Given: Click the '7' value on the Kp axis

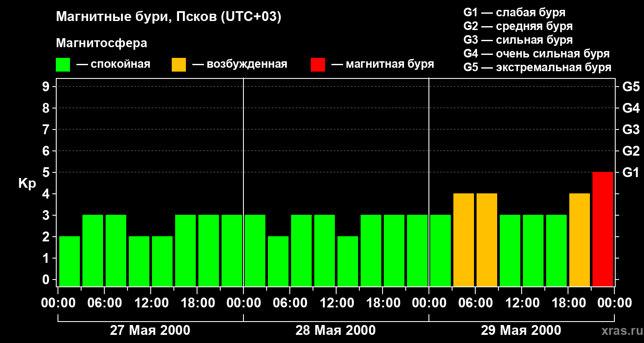Looking at the screenshot, I should (47, 129).
